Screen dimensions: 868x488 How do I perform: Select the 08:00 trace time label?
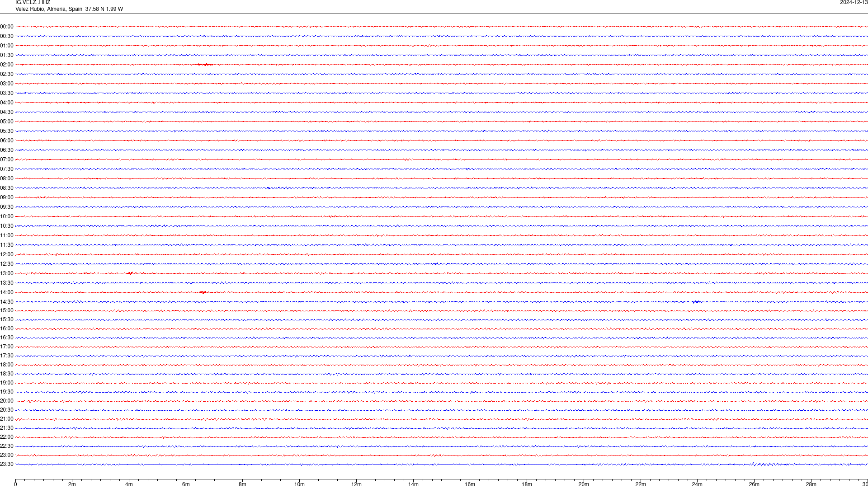point(7,178)
